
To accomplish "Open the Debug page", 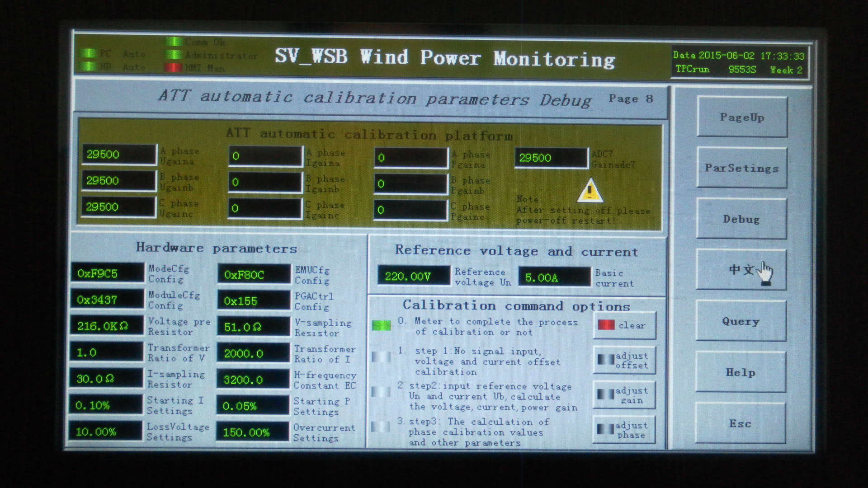I will 741,219.
